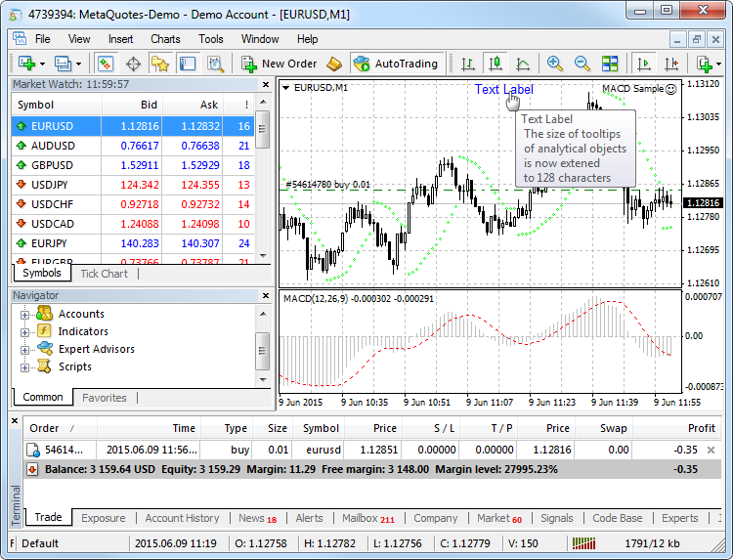The width and height of the screenshot is (733, 560).
Task: Select the GBPUSD row in Market Watch
Action: [52, 165]
